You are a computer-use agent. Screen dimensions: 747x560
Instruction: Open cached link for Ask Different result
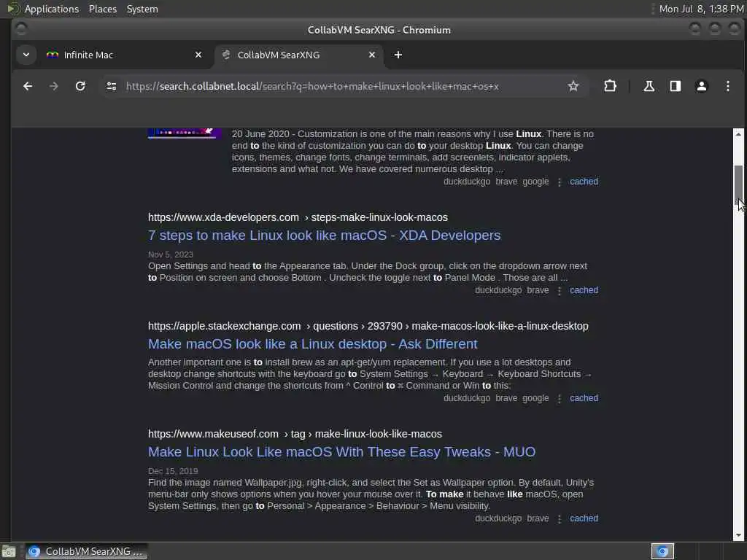pos(584,398)
